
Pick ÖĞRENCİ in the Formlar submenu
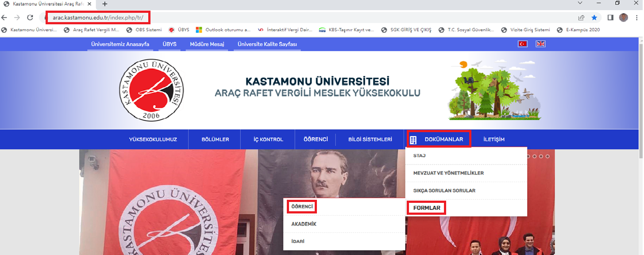[x=344, y=206]
